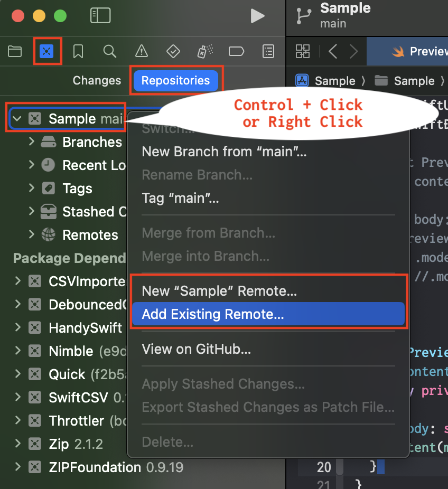
Task: Expand the Nimble package chevron
Action: coord(18,351)
